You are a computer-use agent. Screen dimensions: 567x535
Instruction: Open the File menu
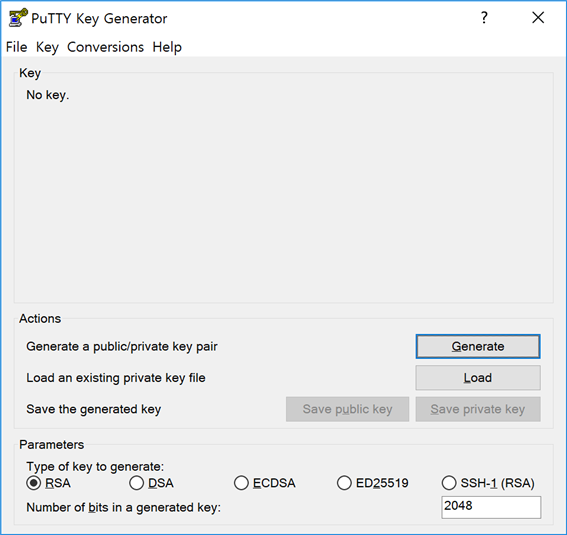click(x=17, y=47)
